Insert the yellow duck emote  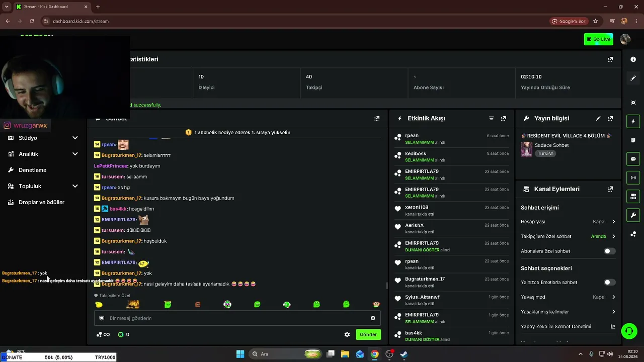click(99, 305)
